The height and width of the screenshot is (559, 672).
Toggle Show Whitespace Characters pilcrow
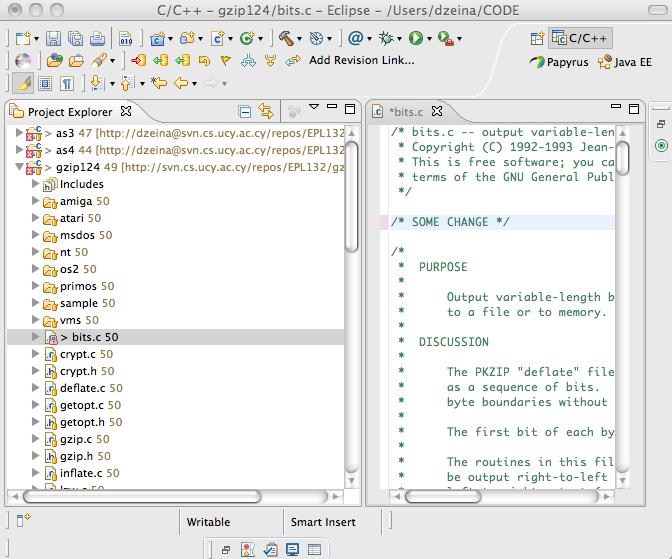tap(67, 84)
